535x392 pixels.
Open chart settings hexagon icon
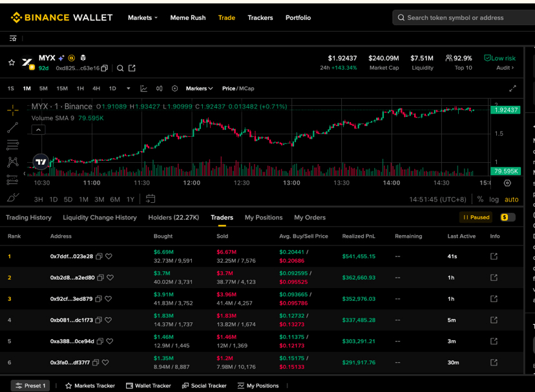pyautogui.click(x=174, y=88)
